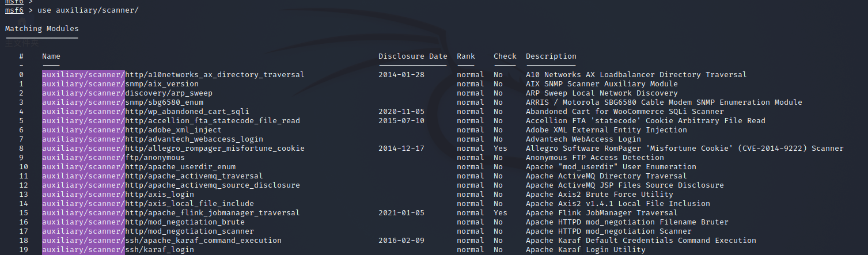
Task: Click description 'Advantech WebAccess Login'
Action: 583,139
